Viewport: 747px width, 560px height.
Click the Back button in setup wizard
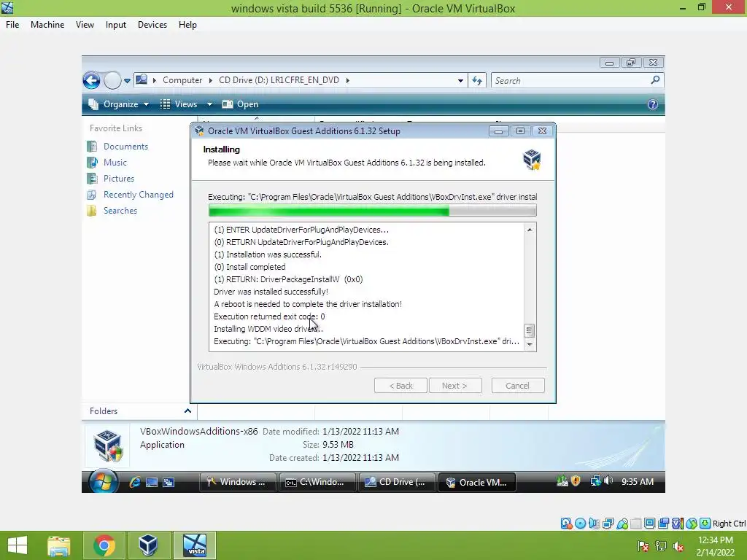tap(400, 386)
